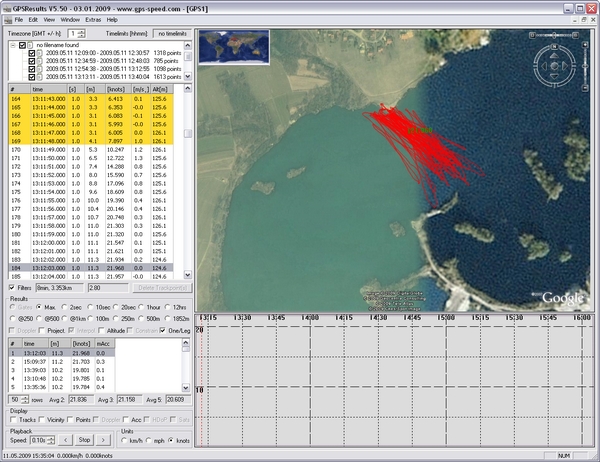Open the Window menu
The image size is (600, 462).
click(70, 20)
